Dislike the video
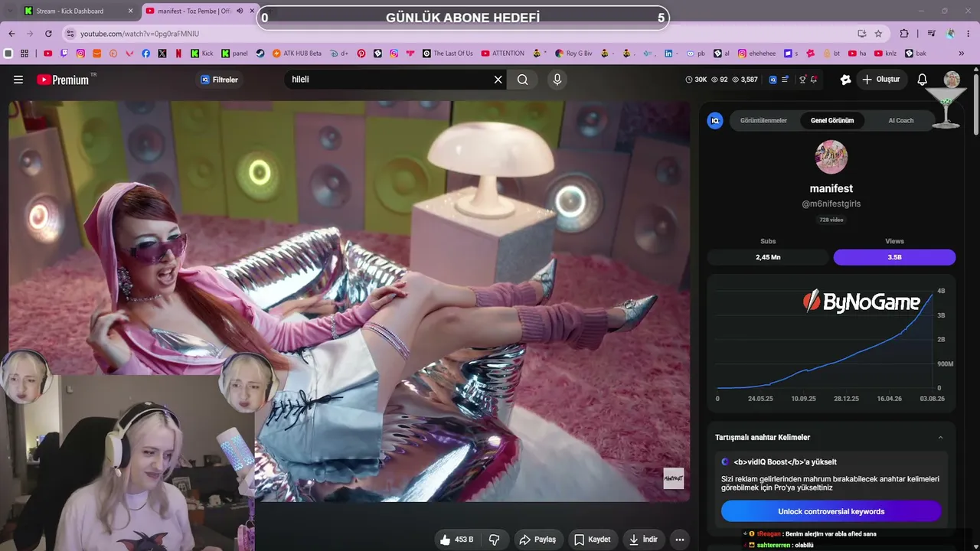This screenshot has height=551, width=980. [495, 540]
